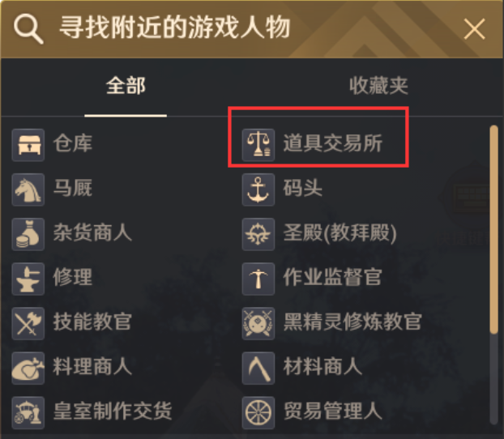Open the 收藏夹 favorites tab
Screen dimensions: 504x439
click(x=378, y=85)
